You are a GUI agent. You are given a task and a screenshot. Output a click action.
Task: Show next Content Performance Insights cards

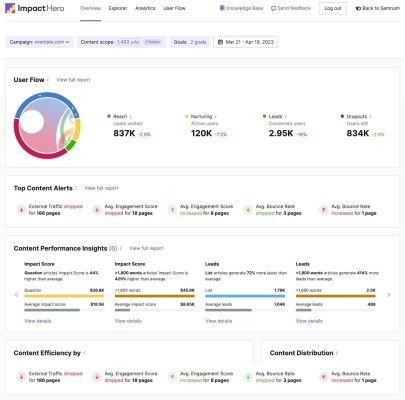click(389, 295)
